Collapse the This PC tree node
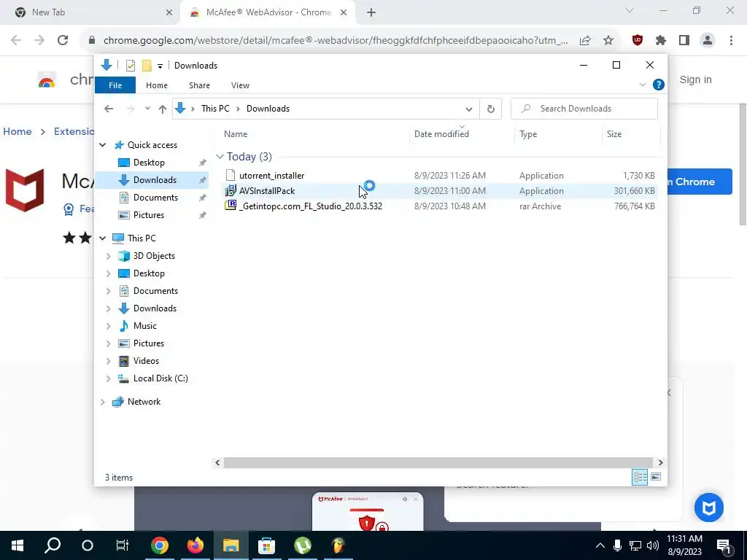Screen dimensions: 747x560 (x=102, y=238)
